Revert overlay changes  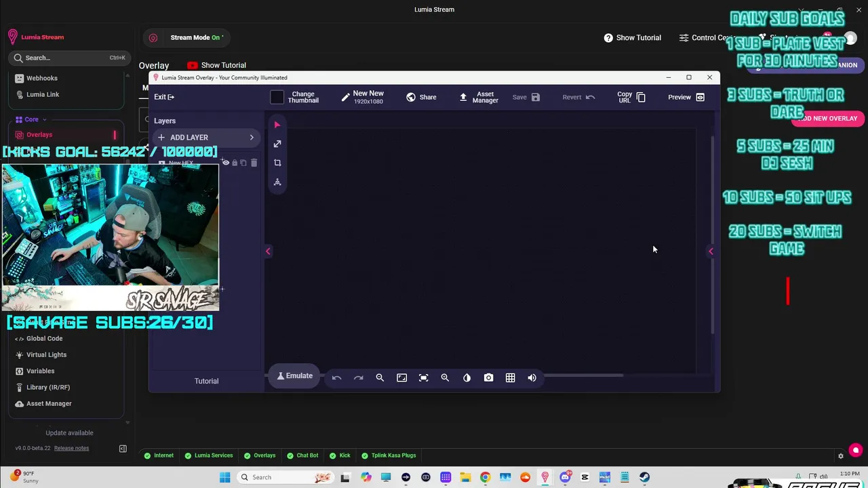click(578, 97)
